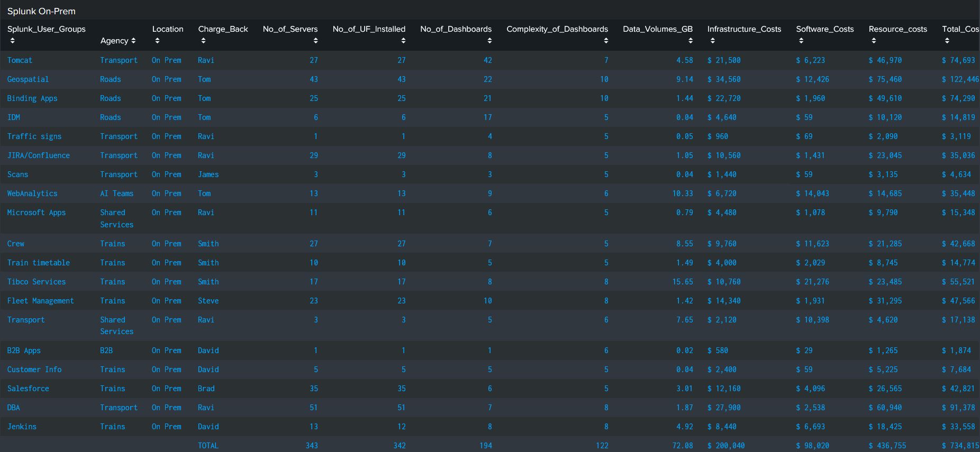The width and height of the screenshot is (980, 452).
Task: Click Splunk On-Prem panel title
Action: (x=41, y=11)
